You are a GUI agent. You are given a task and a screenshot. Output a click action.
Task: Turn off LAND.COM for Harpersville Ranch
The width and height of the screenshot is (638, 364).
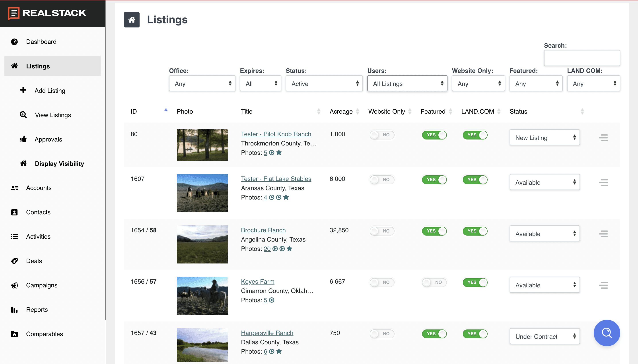coord(475,334)
